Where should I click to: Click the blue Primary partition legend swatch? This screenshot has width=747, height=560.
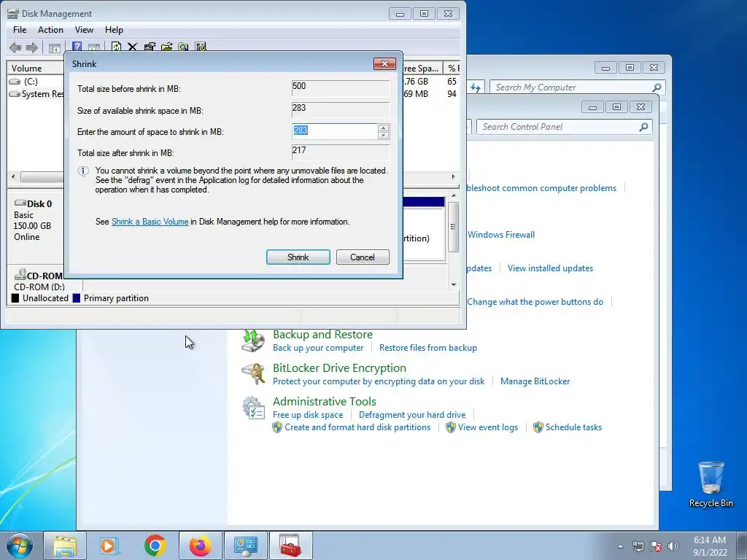pyautogui.click(x=77, y=298)
